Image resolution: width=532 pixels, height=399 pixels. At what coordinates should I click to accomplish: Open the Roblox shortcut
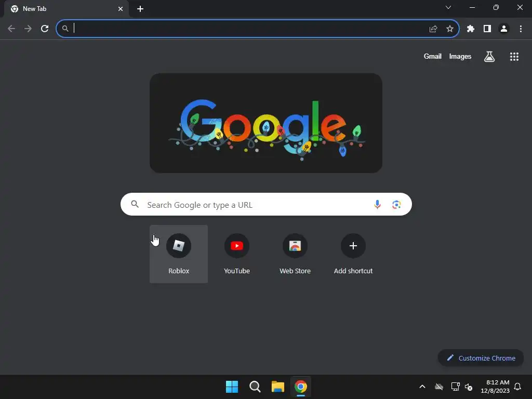pyautogui.click(x=179, y=254)
